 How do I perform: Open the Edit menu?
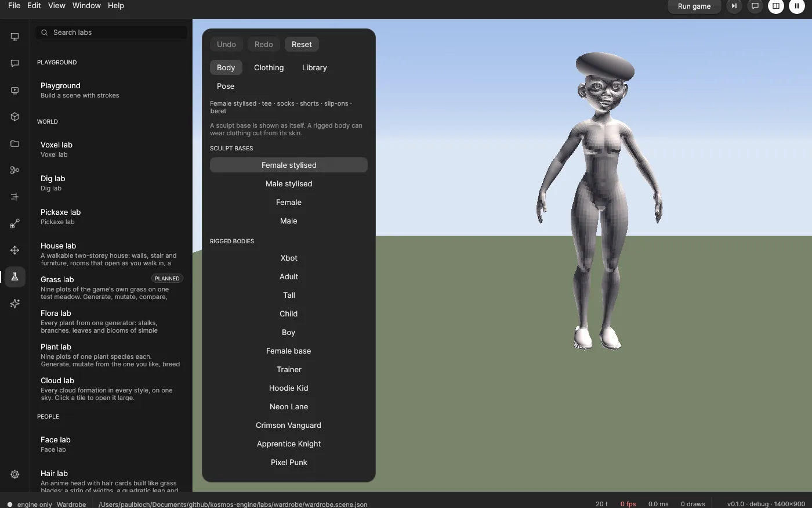34,5
